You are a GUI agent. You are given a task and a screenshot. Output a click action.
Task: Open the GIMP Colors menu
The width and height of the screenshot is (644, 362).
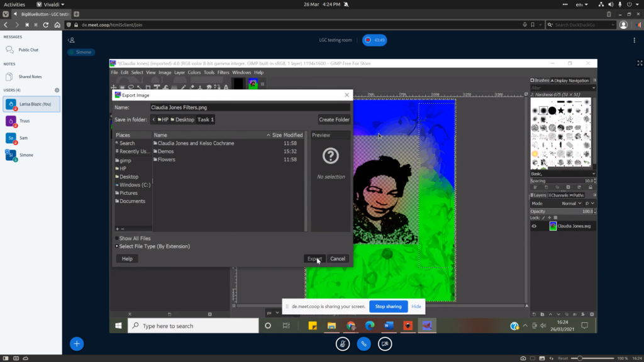[x=194, y=73]
